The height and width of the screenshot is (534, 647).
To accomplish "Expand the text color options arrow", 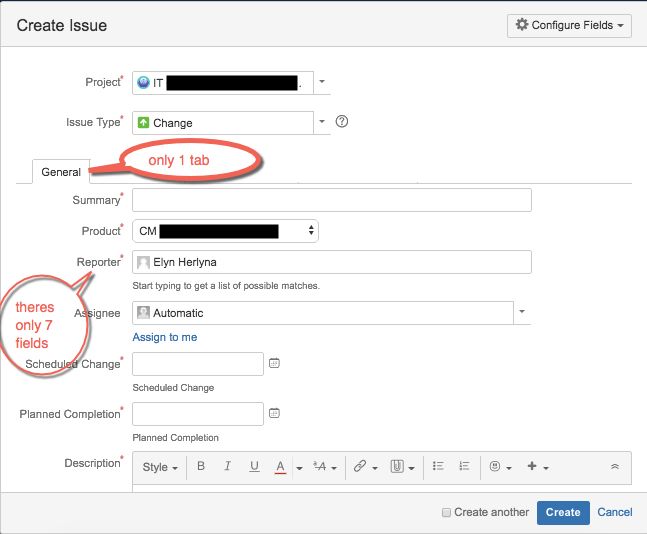I will click(x=300, y=468).
